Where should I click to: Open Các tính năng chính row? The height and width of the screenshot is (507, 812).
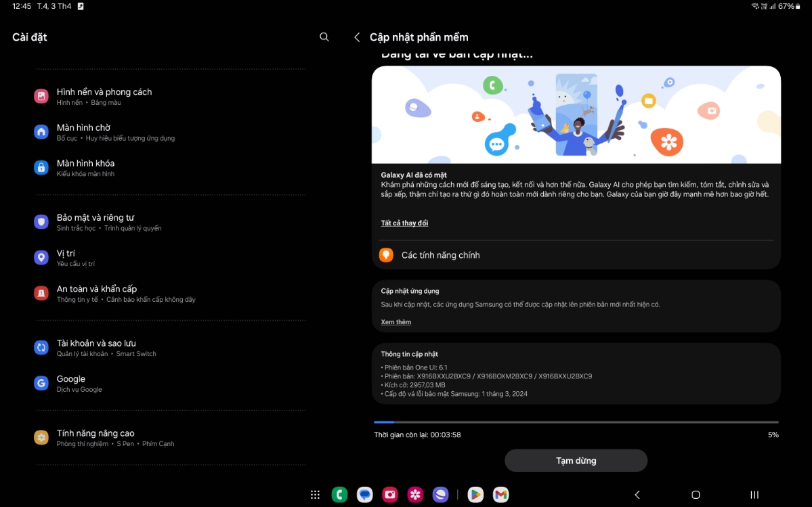click(x=576, y=255)
